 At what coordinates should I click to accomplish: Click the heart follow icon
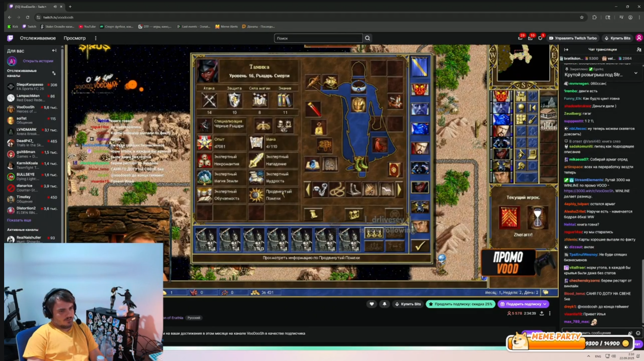[x=372, y=304]
